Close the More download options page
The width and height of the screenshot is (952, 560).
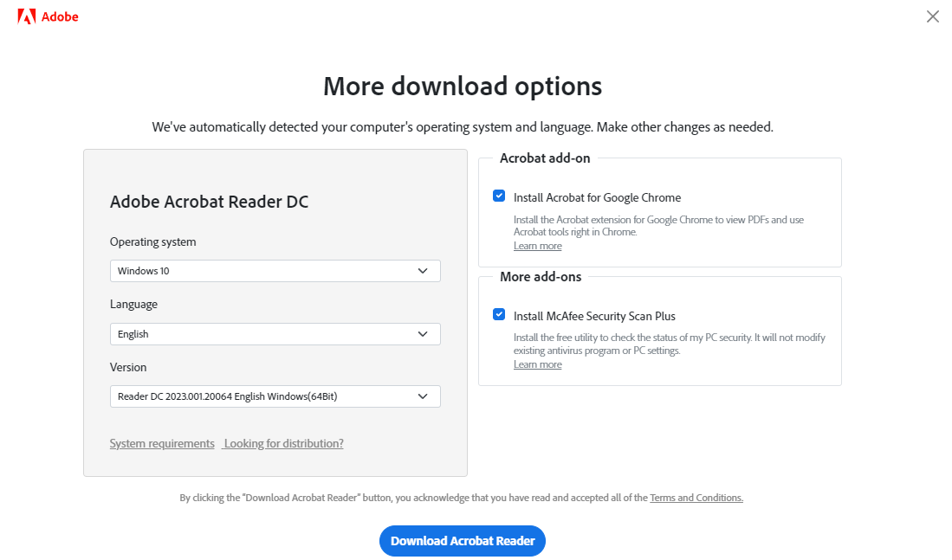coord(932,16)
